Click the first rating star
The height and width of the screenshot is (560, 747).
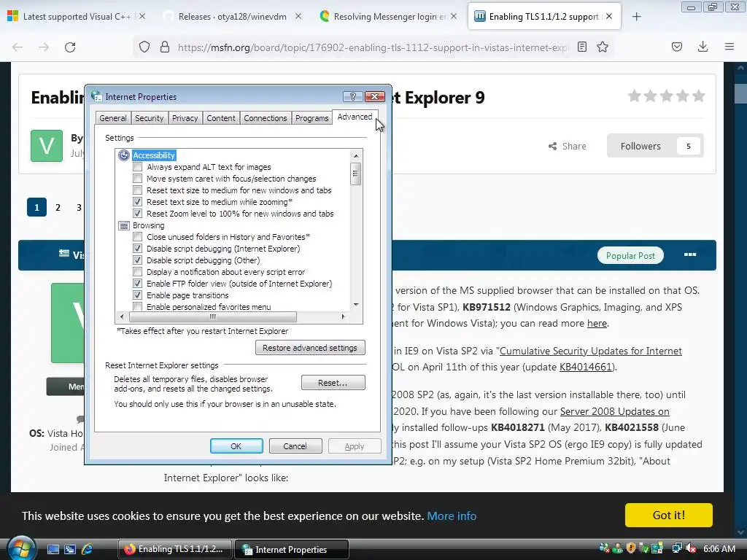click(x=634, y=96)
